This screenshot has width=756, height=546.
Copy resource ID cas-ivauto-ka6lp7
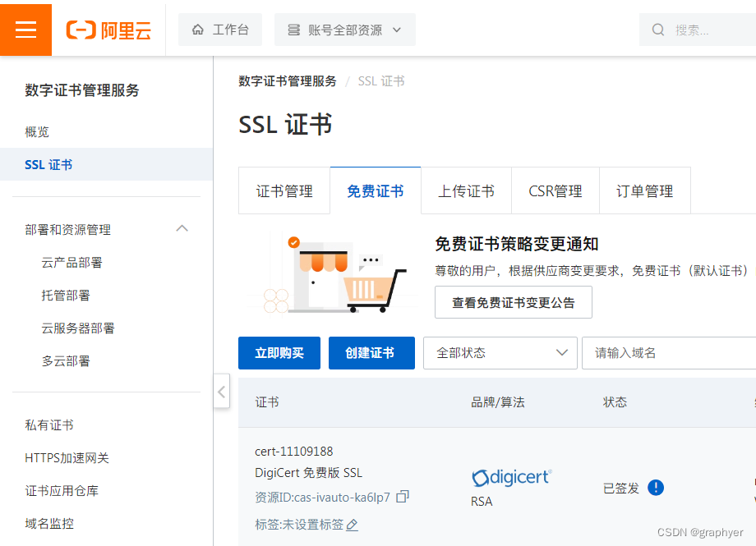(x=402, y=497)
